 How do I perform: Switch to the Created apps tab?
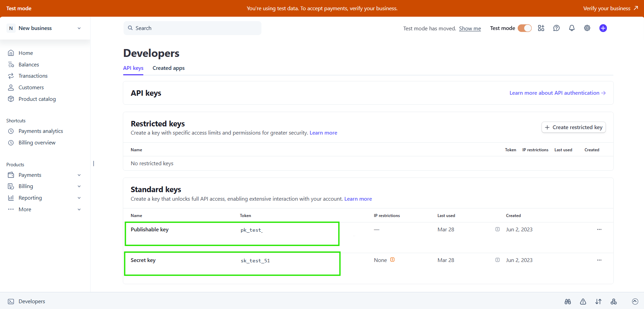click(x=168, y=68)
